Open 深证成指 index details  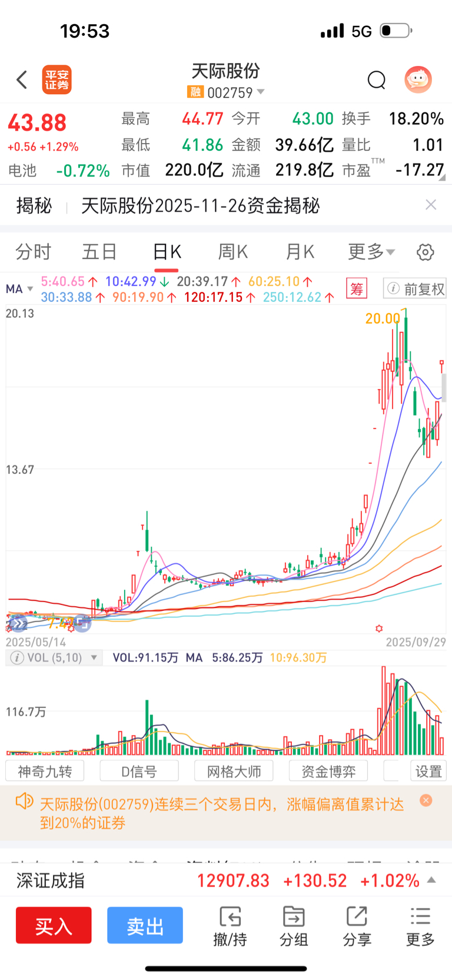(226, 881)
